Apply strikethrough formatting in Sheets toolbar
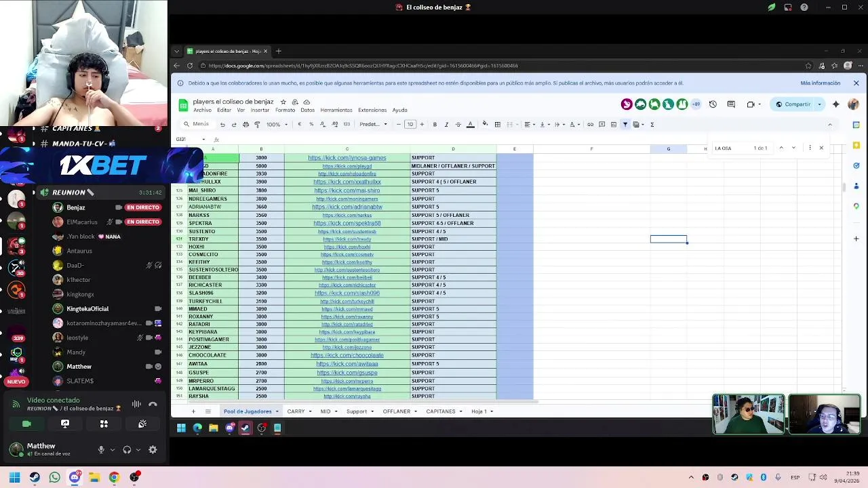The height and width of the screenshot is (488, 868). coord(458,125)
